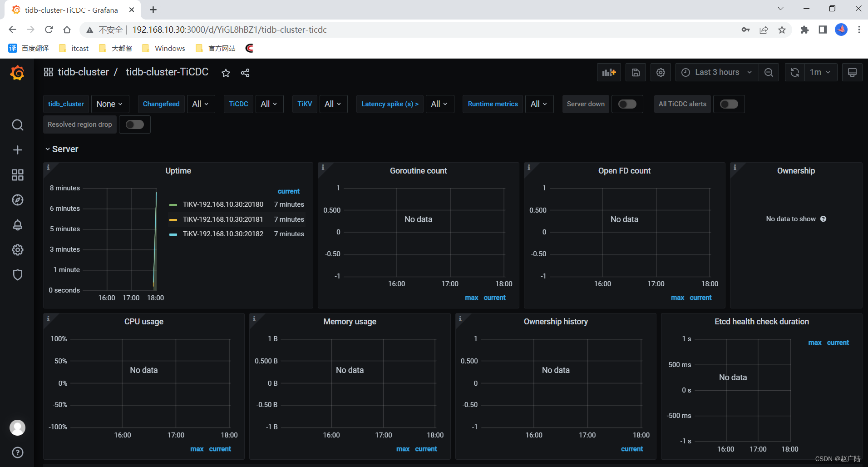The width and height of the screenshot is (868, 467).
Task: Click the yellow TiKV 20181 series color
Action: tap(173, 220)
